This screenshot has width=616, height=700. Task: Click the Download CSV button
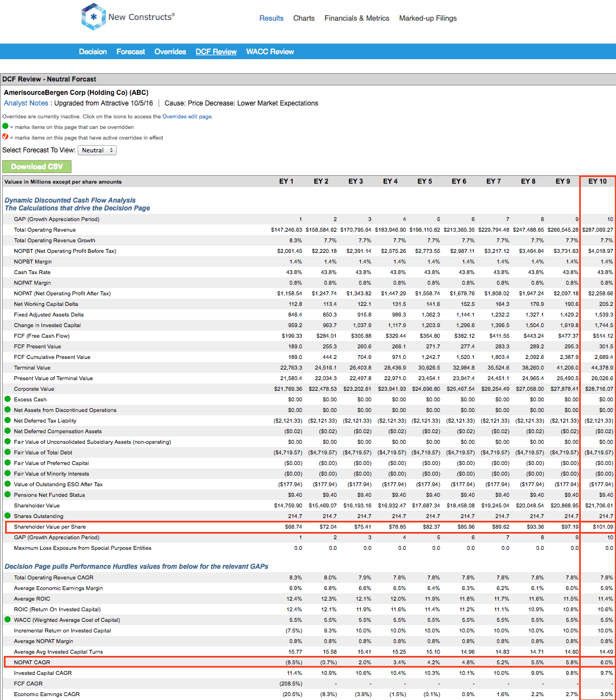[37, 166]
